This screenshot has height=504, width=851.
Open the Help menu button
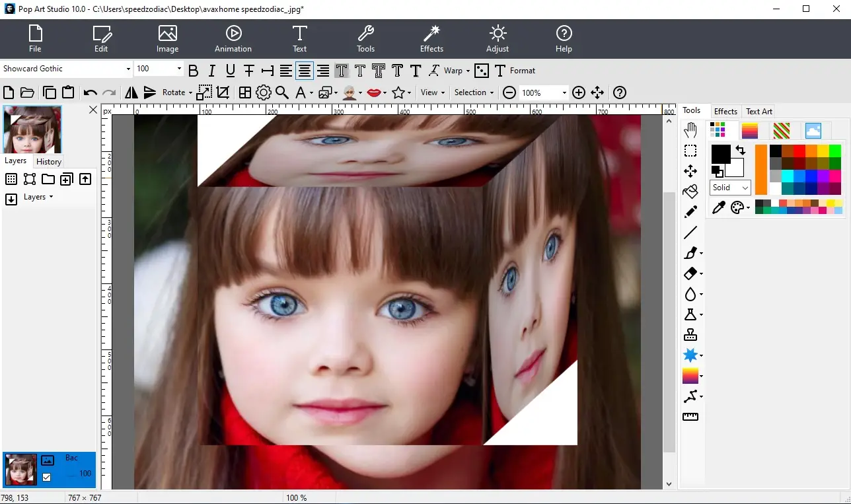564,39
